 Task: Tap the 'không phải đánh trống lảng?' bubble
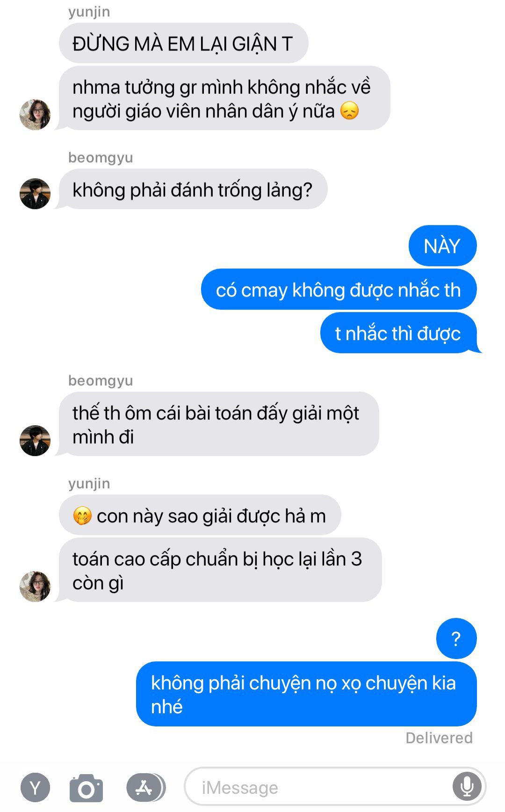[x=192, y=189]
